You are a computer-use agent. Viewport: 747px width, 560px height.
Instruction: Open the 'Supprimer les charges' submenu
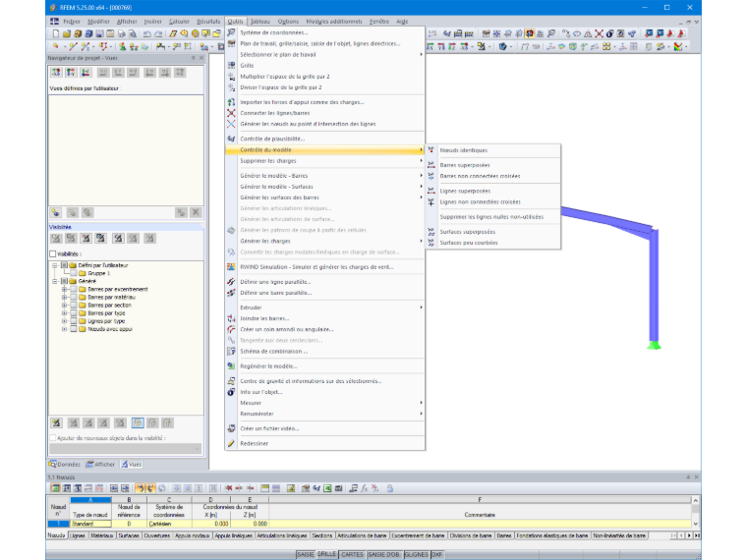point(325,161)
